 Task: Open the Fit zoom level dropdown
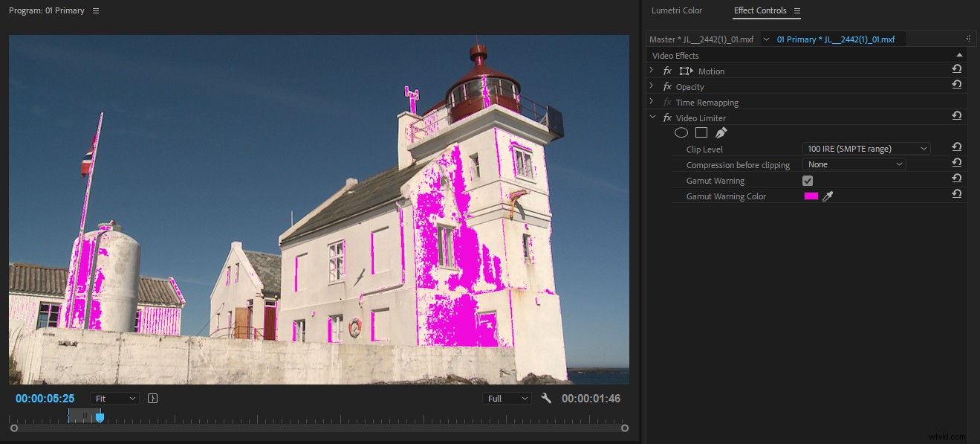(x=114, y=398)
